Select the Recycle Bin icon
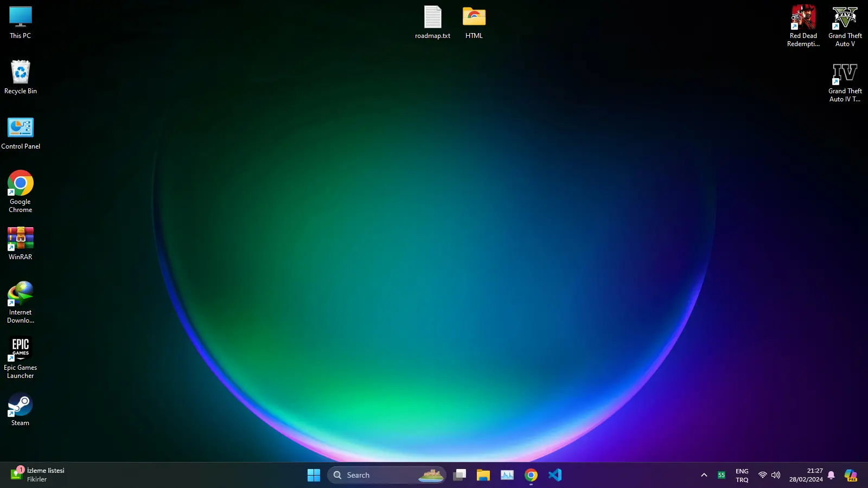This screenshot has width=868, height=488. (21, 77)
